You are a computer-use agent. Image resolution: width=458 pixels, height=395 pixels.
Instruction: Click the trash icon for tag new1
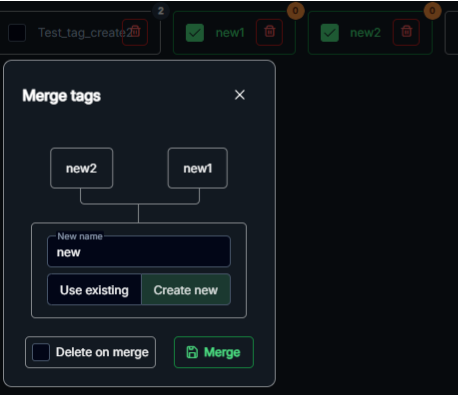(x=270, y=32)
